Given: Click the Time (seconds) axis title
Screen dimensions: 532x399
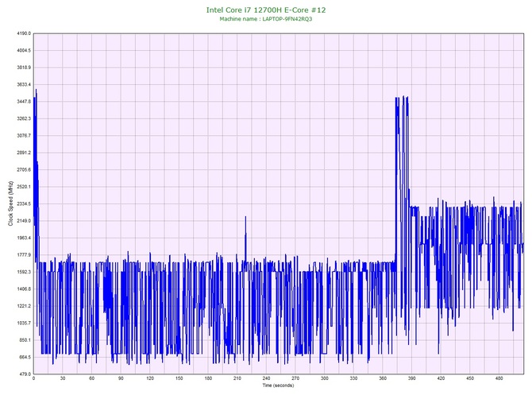Looking at the screenshot, I should (x=278, y=385).
